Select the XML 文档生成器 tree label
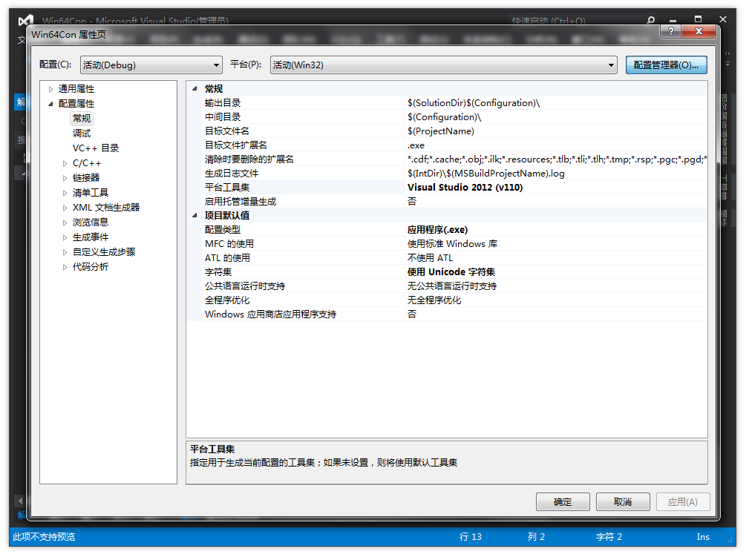The image size is (749, 560). point(106,208)
